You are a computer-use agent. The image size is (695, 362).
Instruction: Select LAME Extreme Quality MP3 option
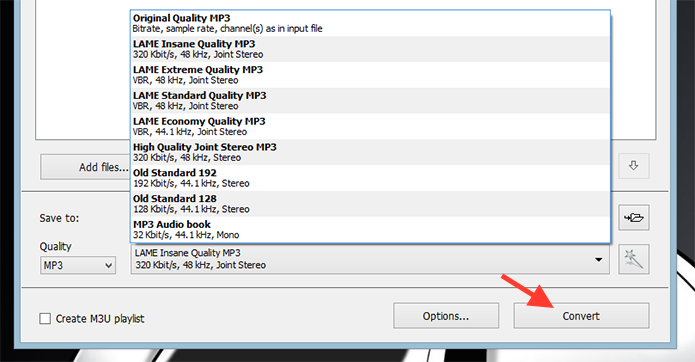(370, 74)
